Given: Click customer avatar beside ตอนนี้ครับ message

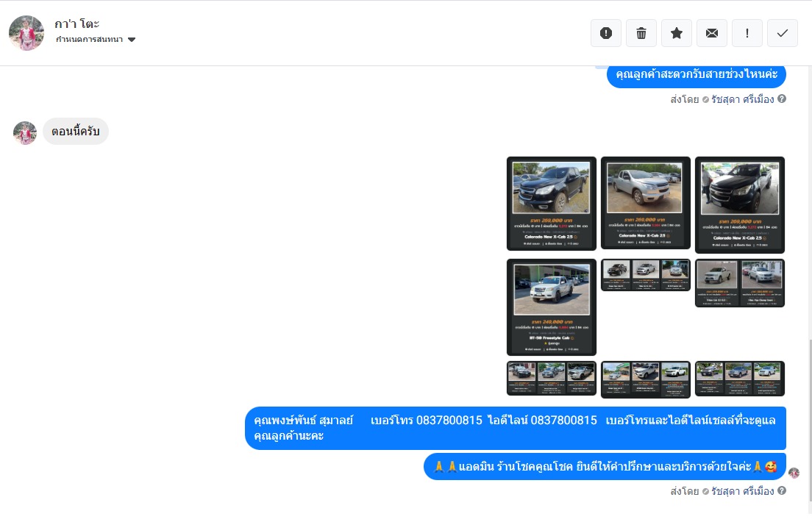Looking at the screenshot, I should 25,133.
